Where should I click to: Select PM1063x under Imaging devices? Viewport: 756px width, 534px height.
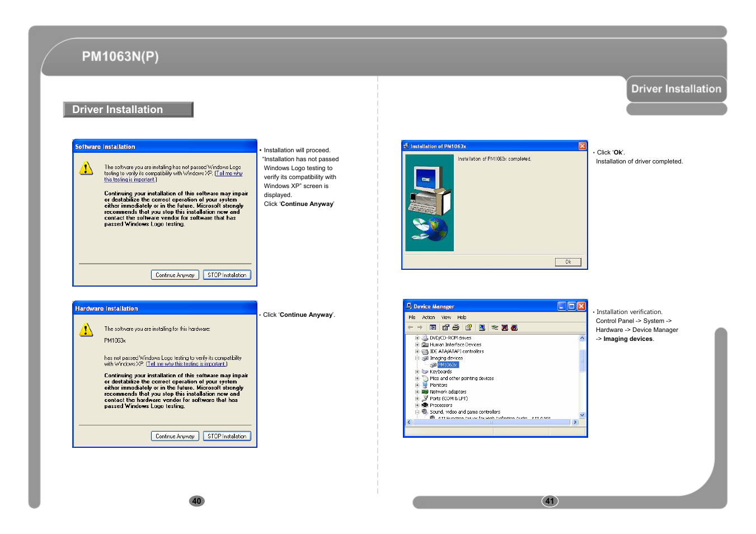tap(448, 365)
